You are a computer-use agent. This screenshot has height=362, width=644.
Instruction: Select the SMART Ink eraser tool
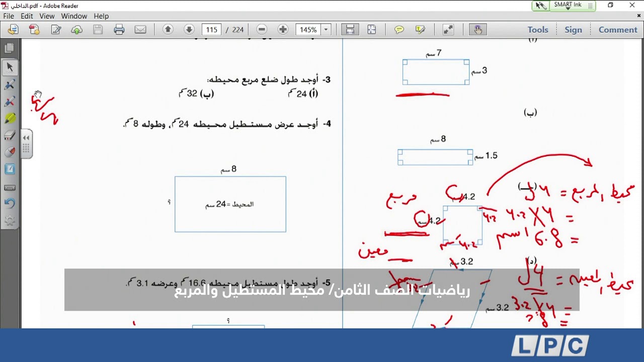coord(10,136)
